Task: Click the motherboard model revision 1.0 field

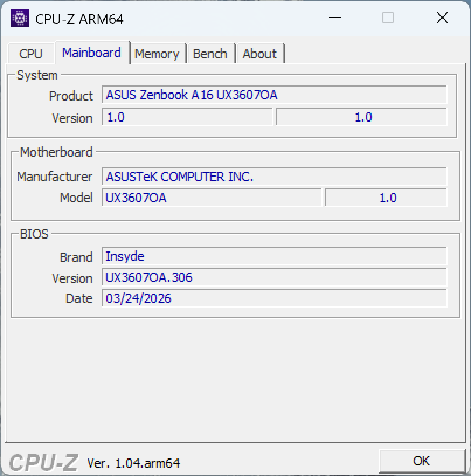Action: pyautogui.click(x=386, y=198)
